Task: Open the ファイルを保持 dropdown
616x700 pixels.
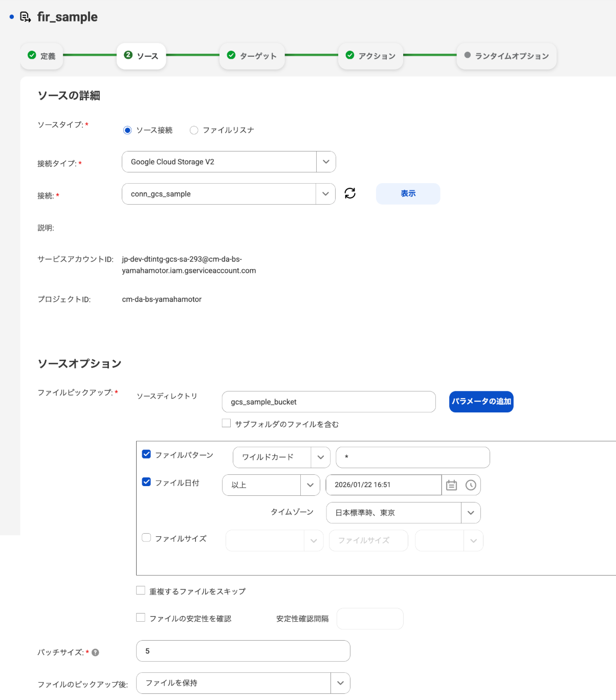Action: click(340, 683)
